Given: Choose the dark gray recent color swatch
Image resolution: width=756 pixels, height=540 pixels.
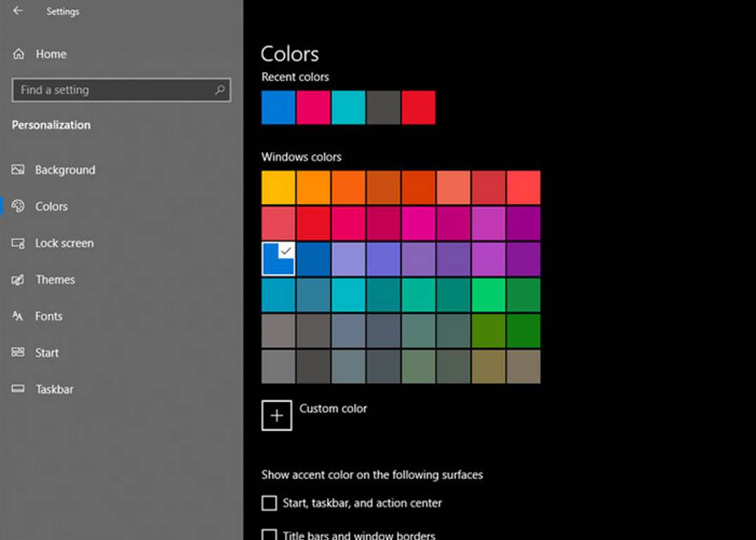Looking at the screenshot, I should (383, 108).
